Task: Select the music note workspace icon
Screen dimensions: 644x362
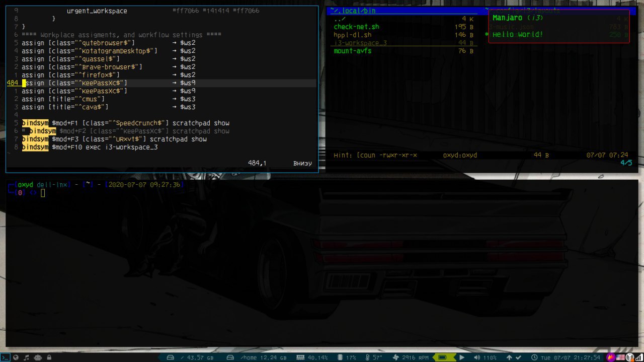Action: tap(27, 357)
